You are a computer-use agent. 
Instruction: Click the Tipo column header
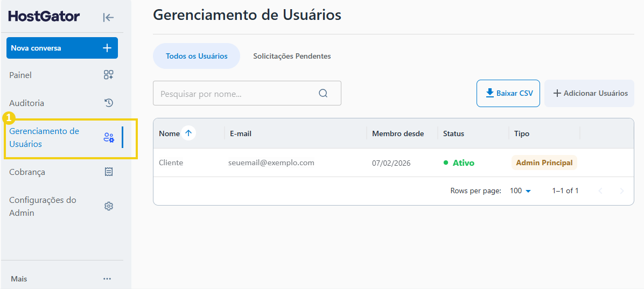click(x=522, y=133)
